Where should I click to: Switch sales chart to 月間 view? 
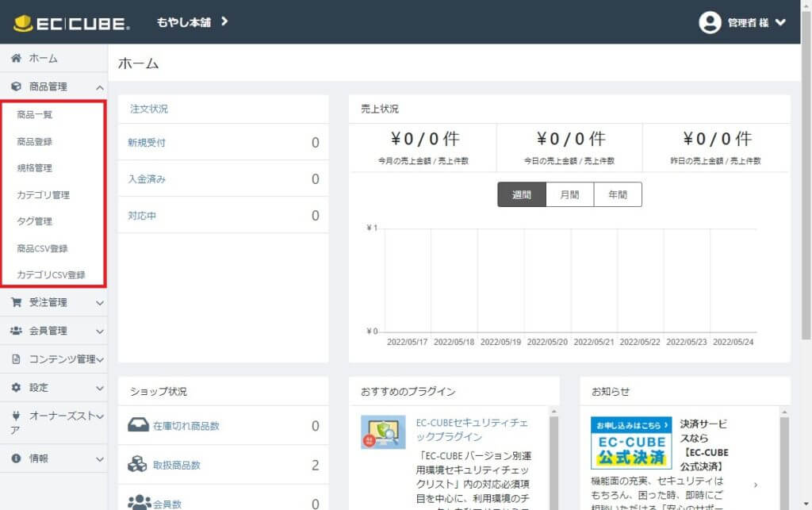point(569,194)
